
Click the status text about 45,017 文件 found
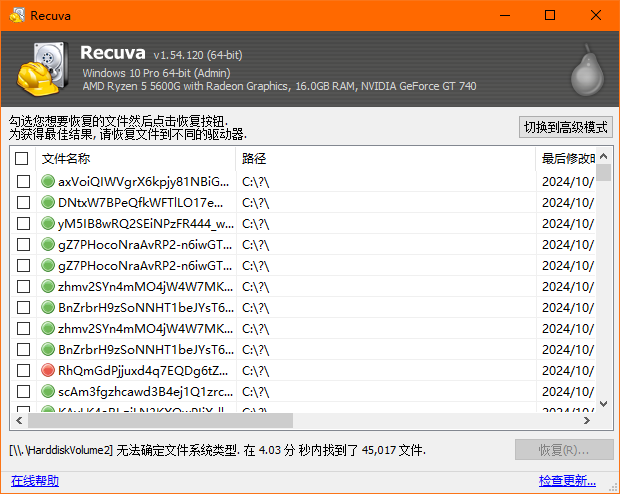coord(217,450)
